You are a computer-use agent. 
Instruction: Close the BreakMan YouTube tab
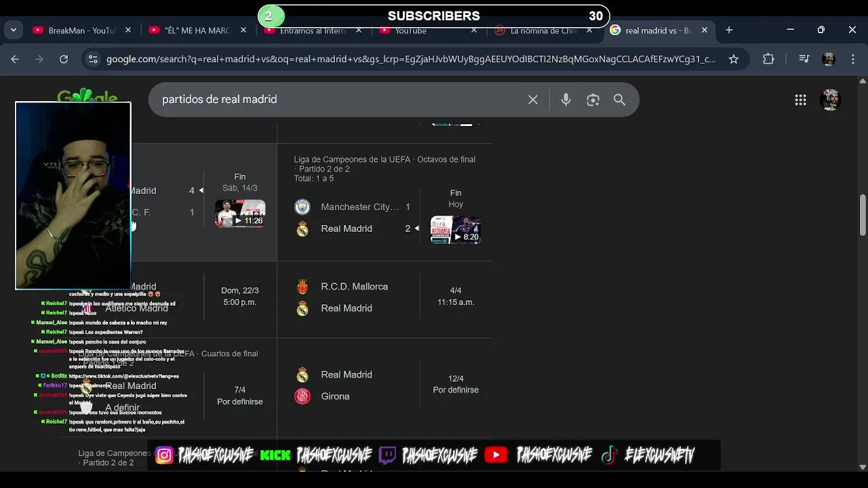(127, 30)
